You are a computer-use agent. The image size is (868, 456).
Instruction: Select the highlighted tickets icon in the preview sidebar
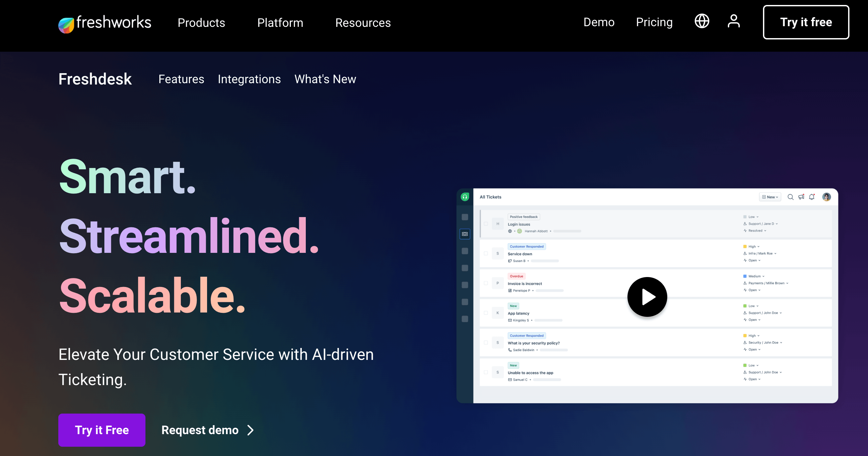[x=465, y=234]
